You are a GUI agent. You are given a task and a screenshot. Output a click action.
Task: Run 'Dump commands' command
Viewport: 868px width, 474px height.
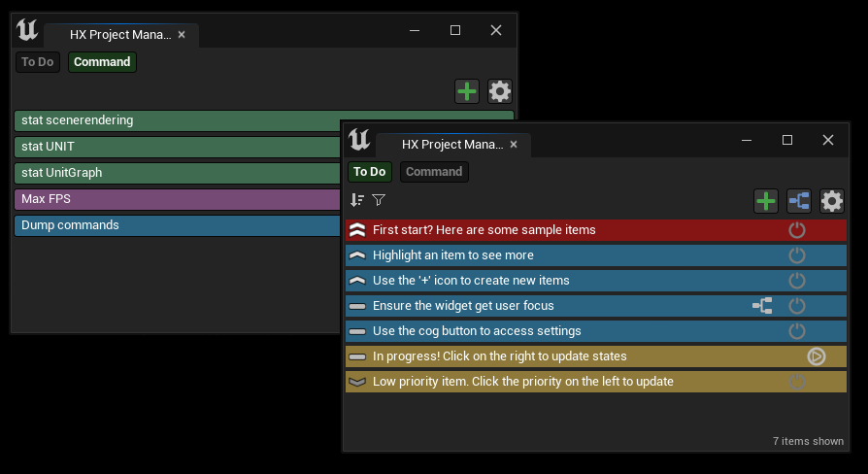177,225
